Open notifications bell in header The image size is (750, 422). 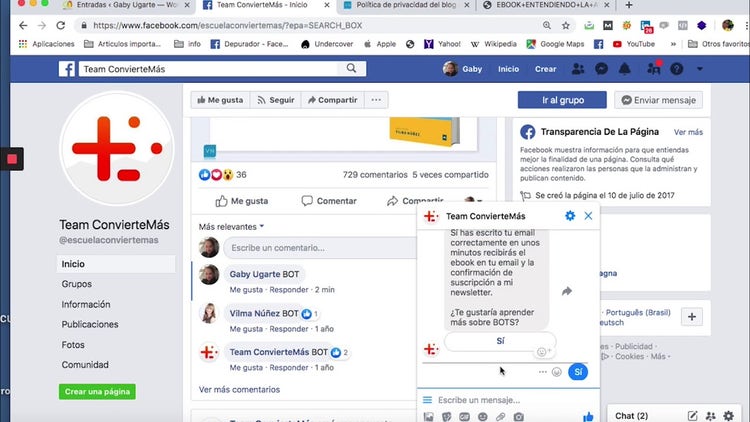(x=624, y=69)
